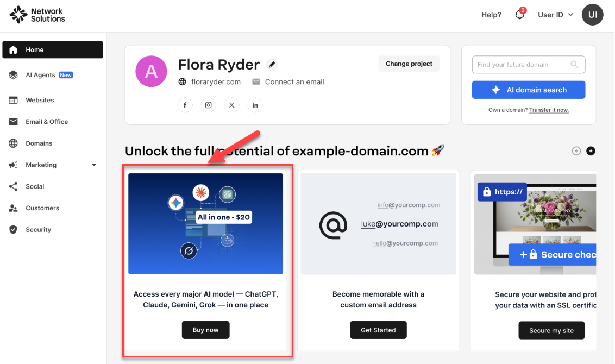Open the LinkedIn social icon
The image size is (615, 364).
point(255,105)
